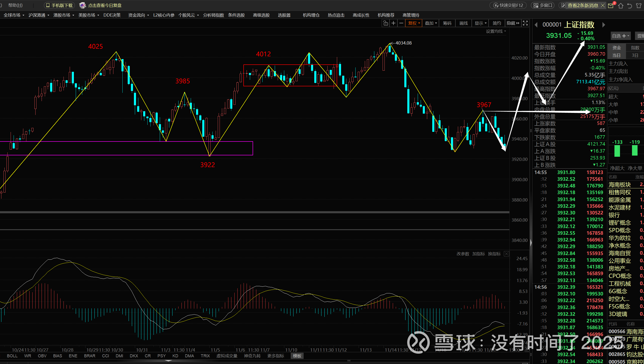644x364 pixels.
Task: Hide side panel with 隐藏 button
Action: point(513,23)
